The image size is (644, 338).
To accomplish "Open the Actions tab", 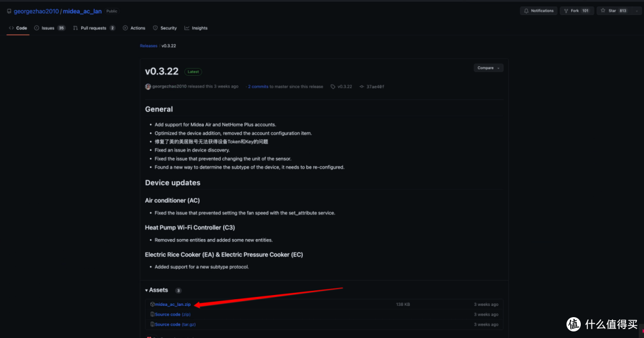I will pyautogui.click(x=134, y=28).
